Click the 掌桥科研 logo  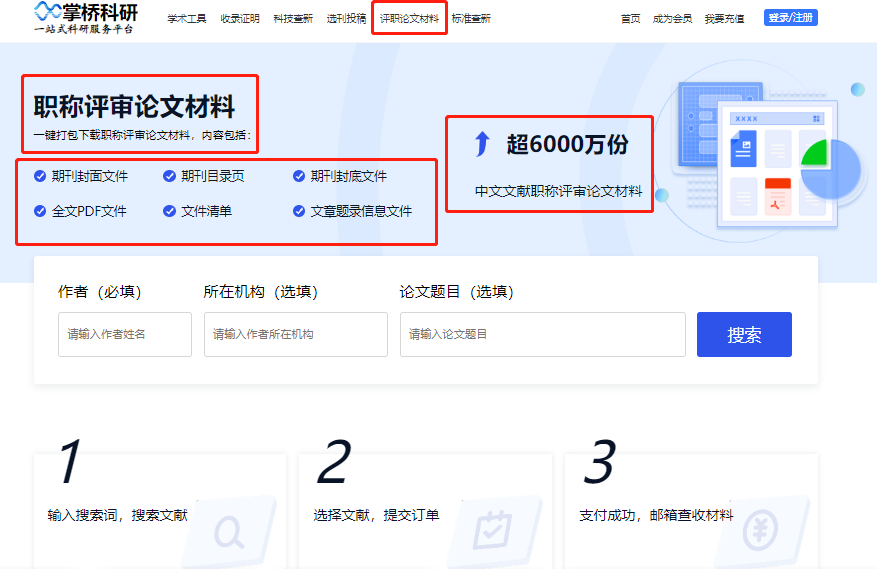point(86,17)
